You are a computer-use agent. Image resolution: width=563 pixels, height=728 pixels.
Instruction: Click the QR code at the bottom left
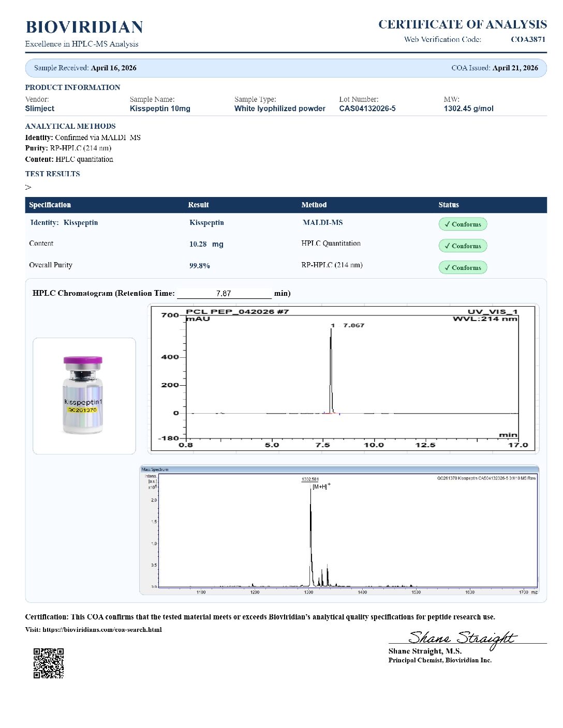pos(49,663)
